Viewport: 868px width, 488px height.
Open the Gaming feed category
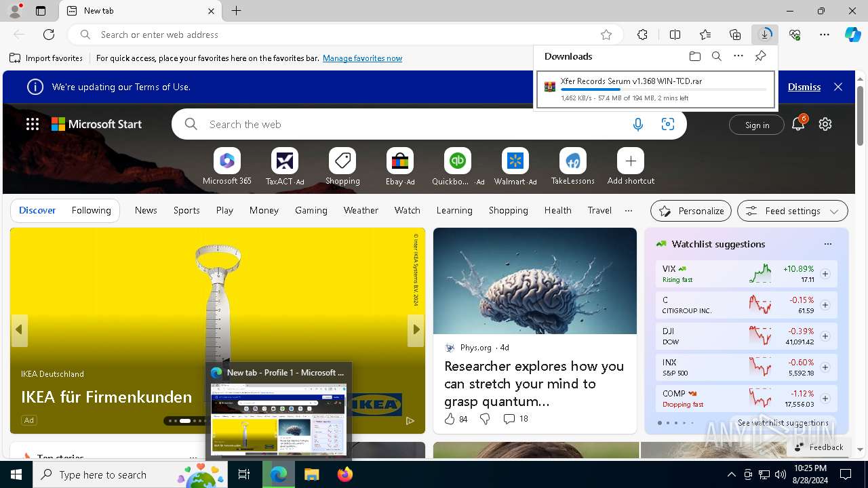click(x=311, y=210)
